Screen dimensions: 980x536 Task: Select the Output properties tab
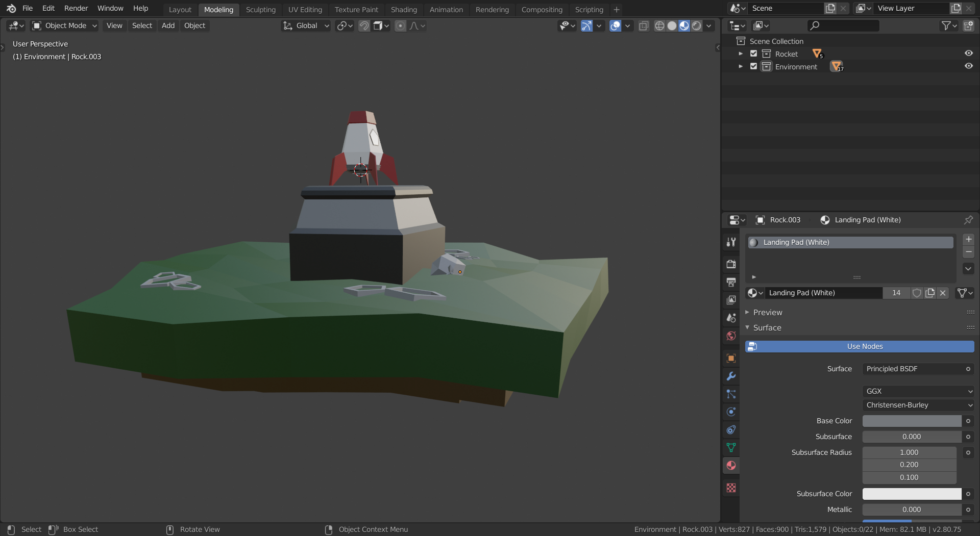(x=730, y=282)
